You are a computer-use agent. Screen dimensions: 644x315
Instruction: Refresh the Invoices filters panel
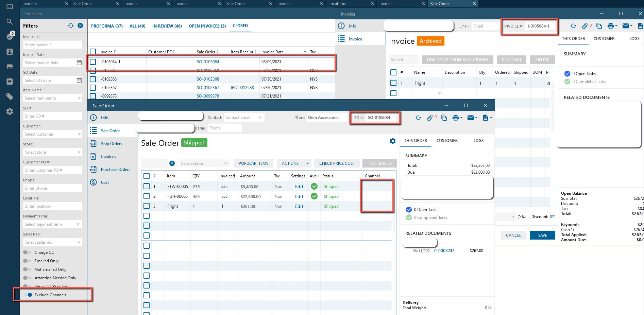(x=71, y=26)
